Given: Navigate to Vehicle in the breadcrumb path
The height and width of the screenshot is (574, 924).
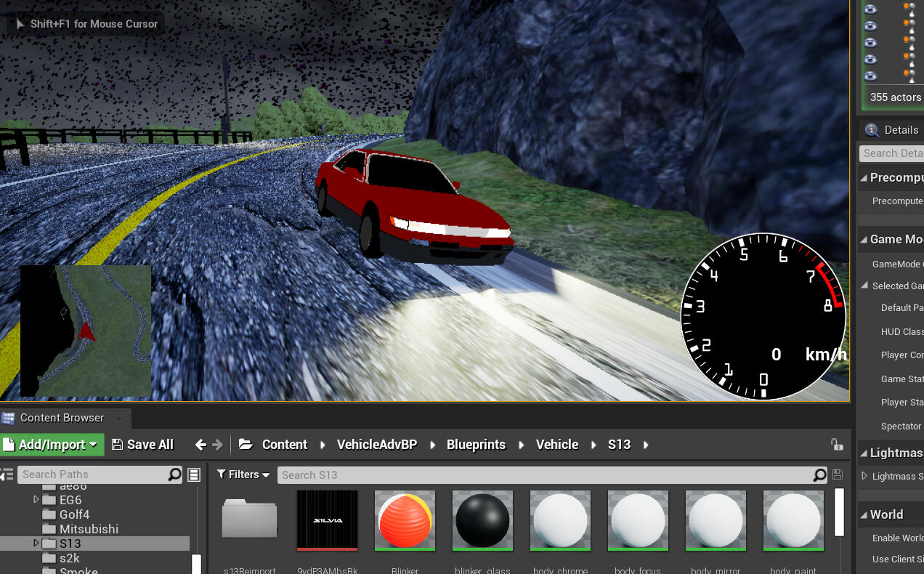Looking at the screenshot, I should click(x=557, y=445).
